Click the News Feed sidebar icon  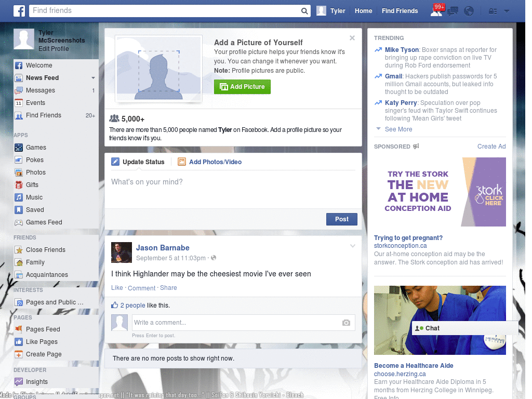coord(19,78)
